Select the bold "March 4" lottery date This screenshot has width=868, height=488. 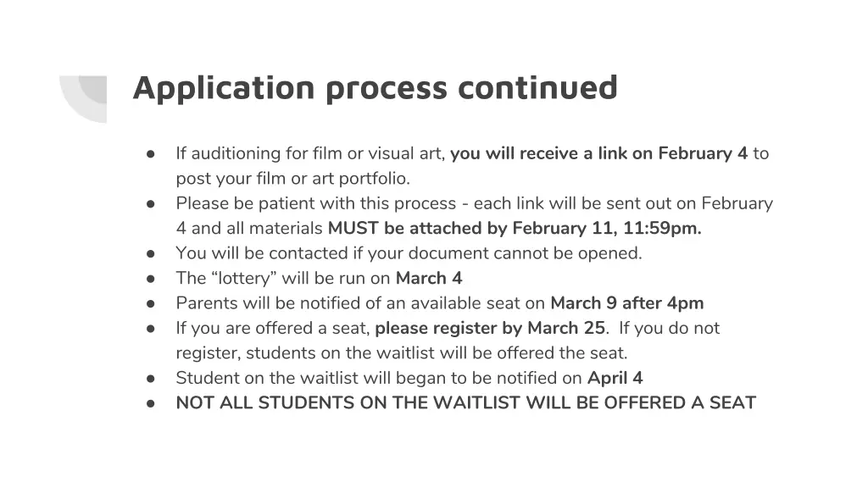point(429,278)
